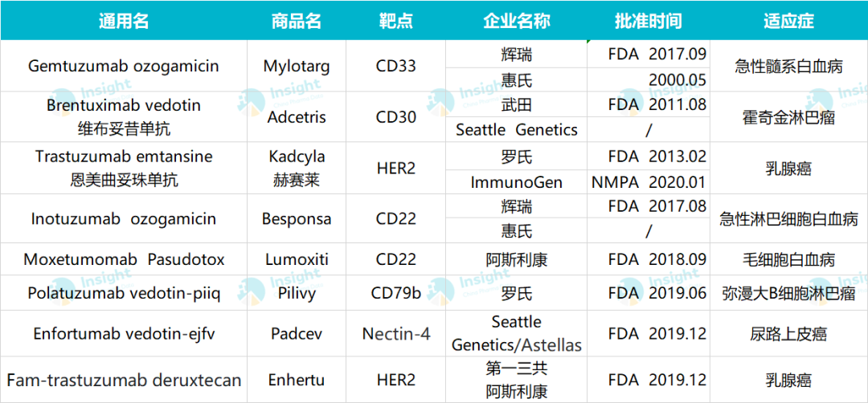The width and height of the screenshot is (868, 403).
Task: Click the 尿路上皮癌 indication cell
Action: [x=789, y=333]
